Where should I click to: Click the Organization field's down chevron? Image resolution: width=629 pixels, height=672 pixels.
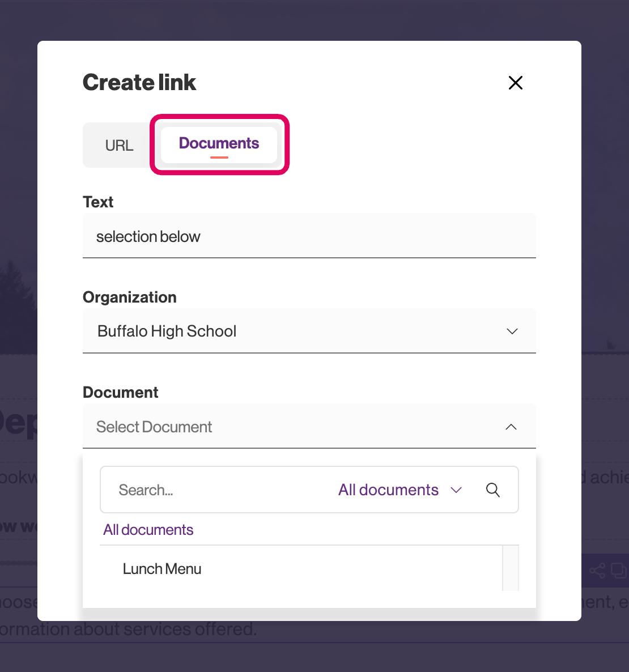[x=512, y=331]
